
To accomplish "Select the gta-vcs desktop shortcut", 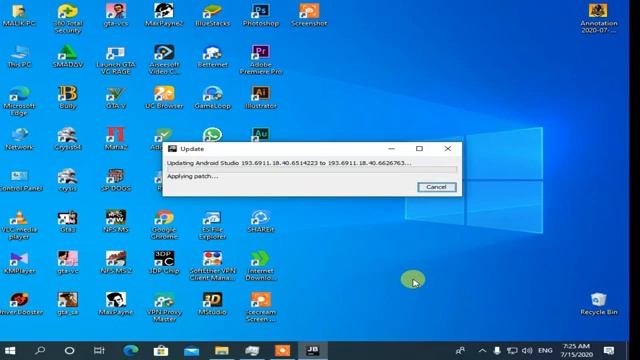I will coord(116,16).
